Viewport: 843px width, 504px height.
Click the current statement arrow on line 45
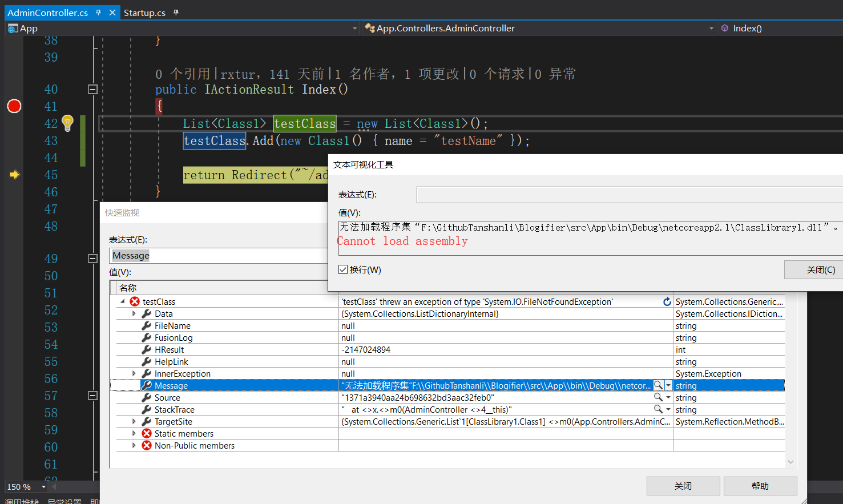click(x=15, y=175)
